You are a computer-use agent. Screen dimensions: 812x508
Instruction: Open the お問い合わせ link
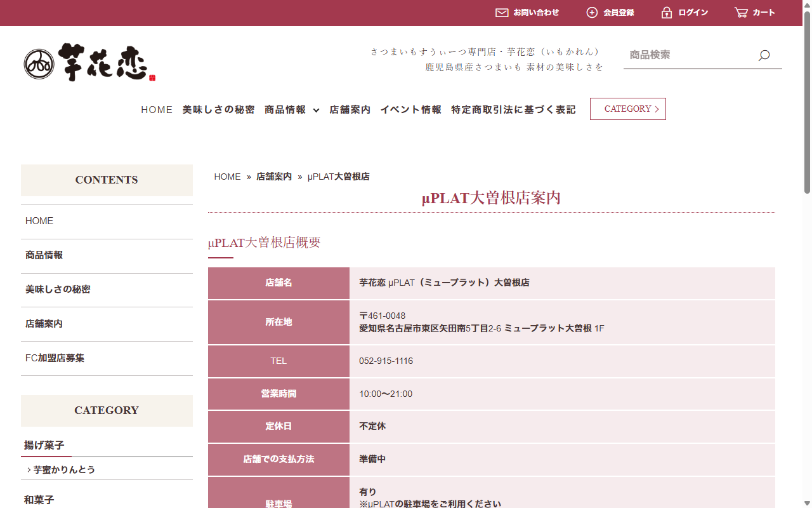[536, 13]
